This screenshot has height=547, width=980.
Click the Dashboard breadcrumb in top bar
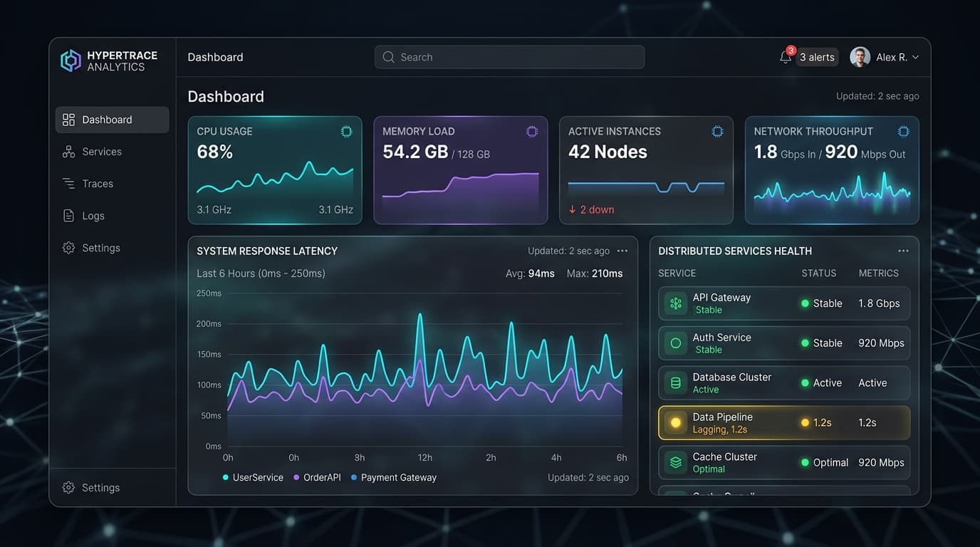[x=215, y=57]
